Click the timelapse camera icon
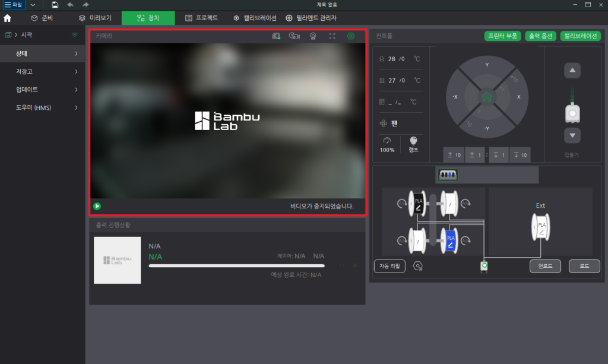The image size is (608, 364). pos(294,36)
